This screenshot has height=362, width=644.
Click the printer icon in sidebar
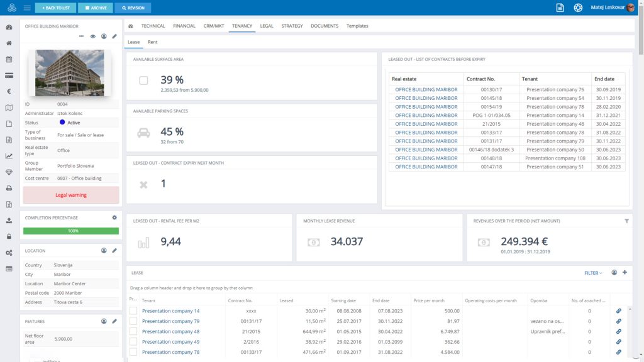click(9, 188)
